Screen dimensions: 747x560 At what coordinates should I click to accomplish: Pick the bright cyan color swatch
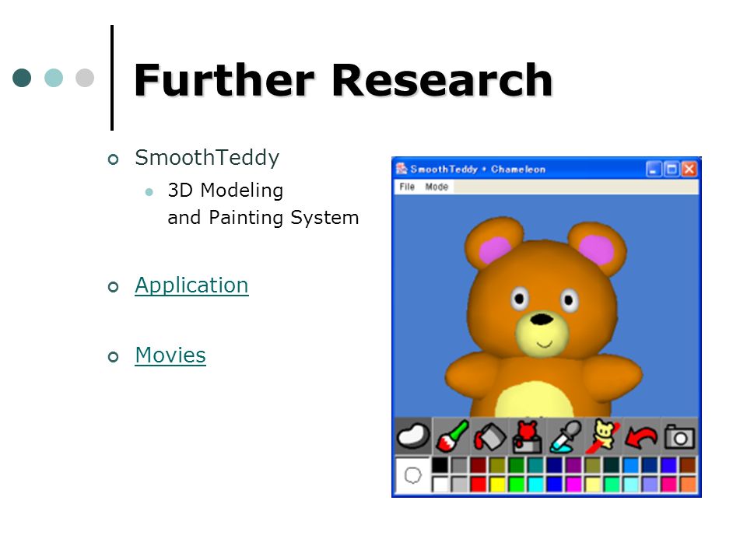(x=535, y=485)
